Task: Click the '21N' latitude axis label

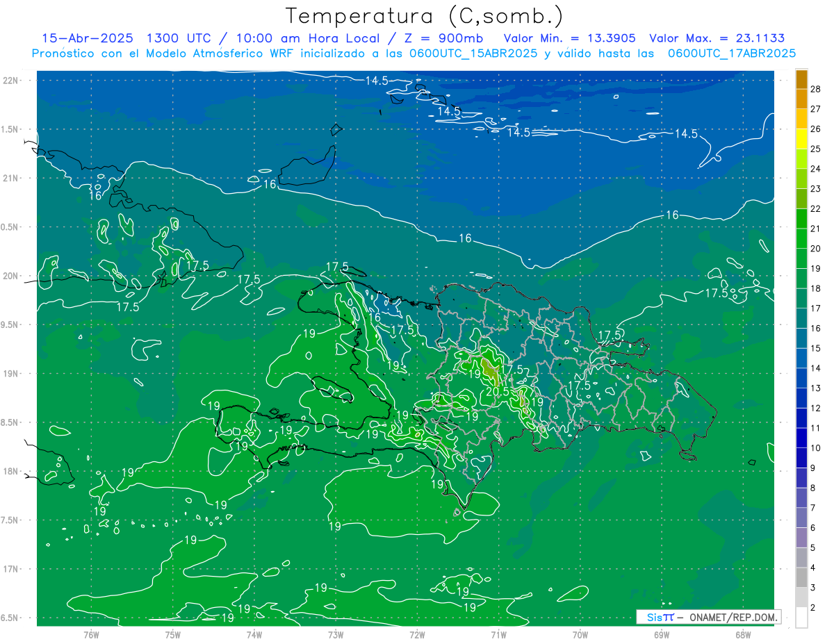Action: [x=12, y=178]
